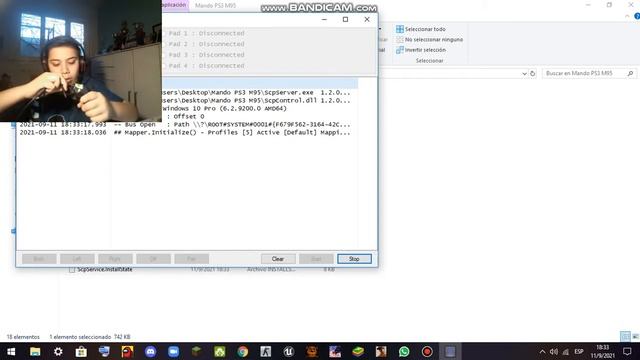Click Clear button in ScpServer window
This screenshot has height=360, width=640.
[x=278, y=259]
